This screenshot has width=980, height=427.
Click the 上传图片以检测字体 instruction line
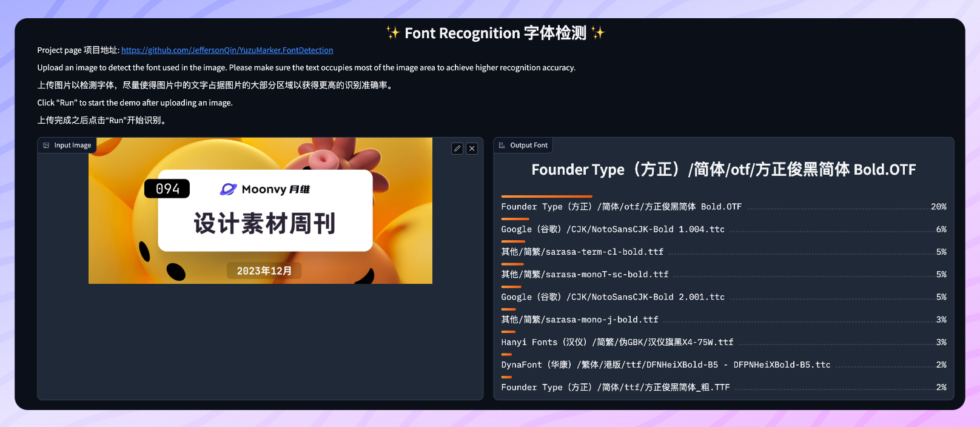216,86
